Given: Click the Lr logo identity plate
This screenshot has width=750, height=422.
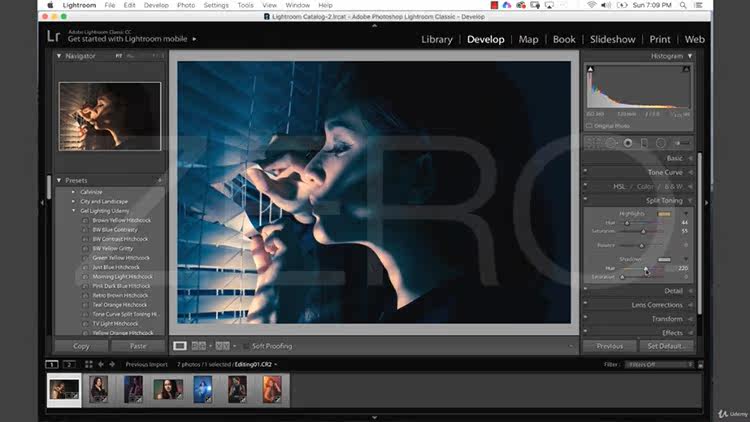Looking at the screenshot, I should pyautogui.click(x=54, y=36).
